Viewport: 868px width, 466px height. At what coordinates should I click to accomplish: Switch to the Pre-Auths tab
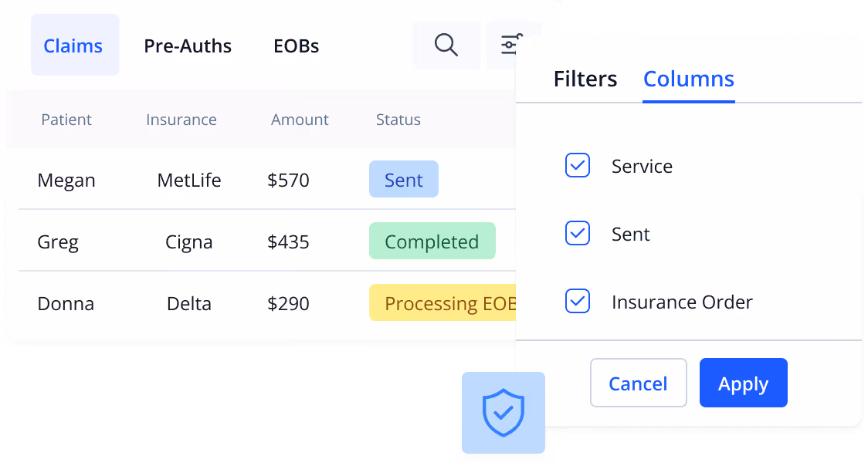click(187, 46)
